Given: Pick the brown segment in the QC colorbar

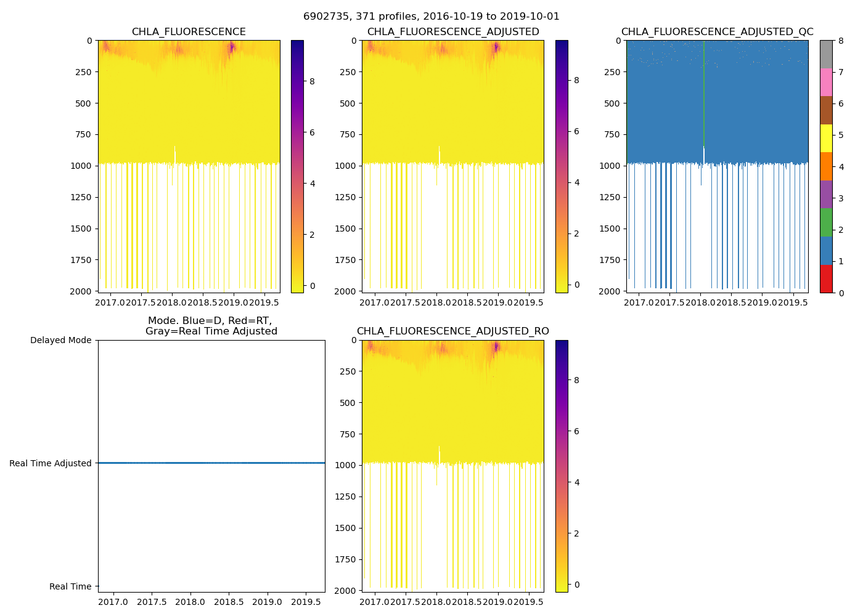Looking at the screenshot, I should [826, 110].
